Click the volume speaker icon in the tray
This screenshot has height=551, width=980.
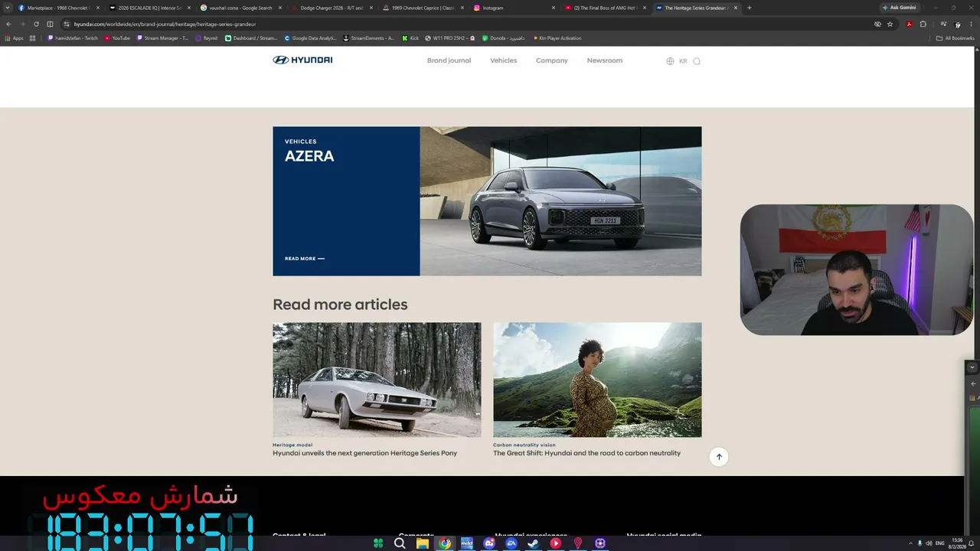pyautogui.click(x=929, y=543)
